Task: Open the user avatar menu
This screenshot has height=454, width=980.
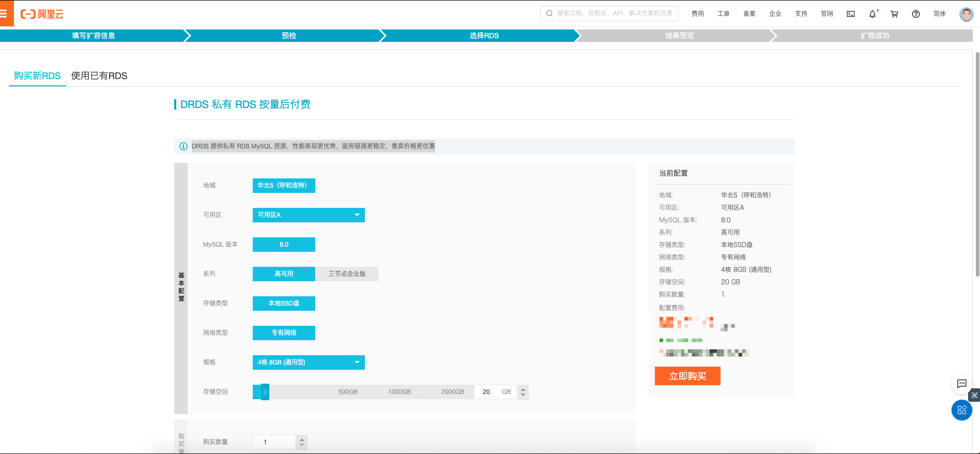Action: click(966, 14)
